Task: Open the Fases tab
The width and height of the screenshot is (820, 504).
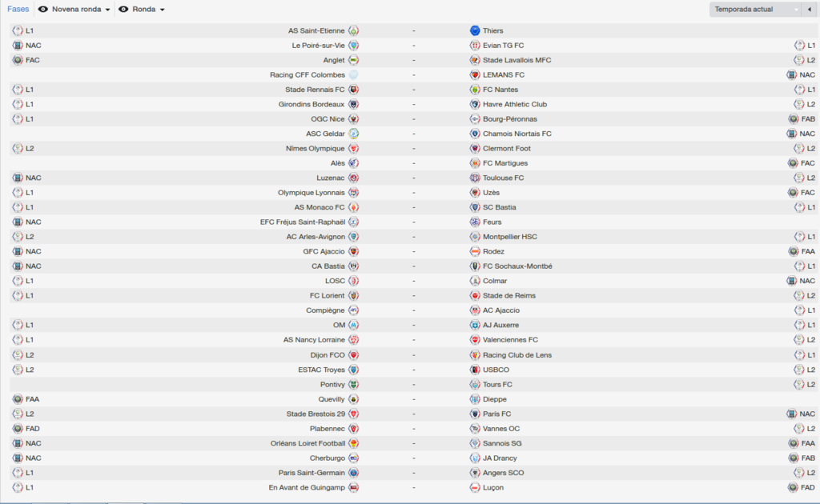Action: click(18, 9)
